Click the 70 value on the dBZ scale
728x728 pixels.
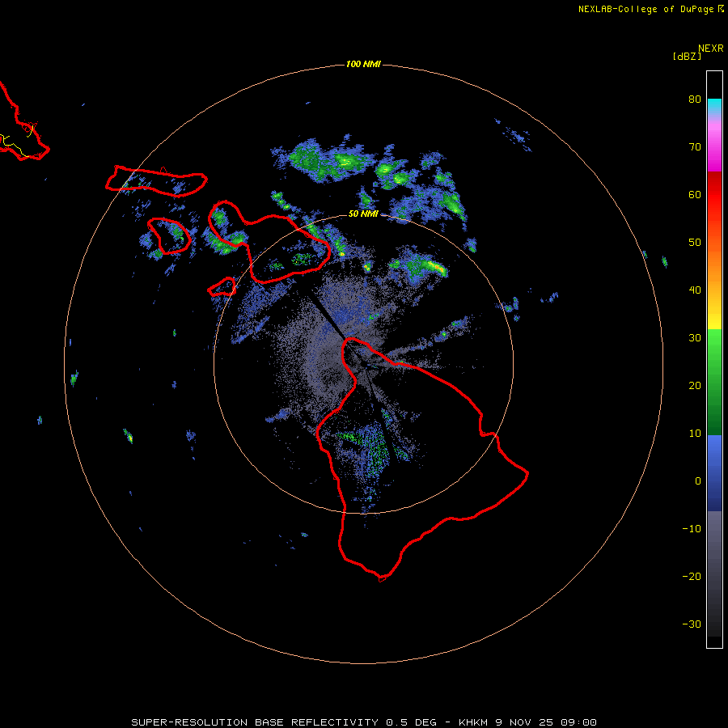695,146
